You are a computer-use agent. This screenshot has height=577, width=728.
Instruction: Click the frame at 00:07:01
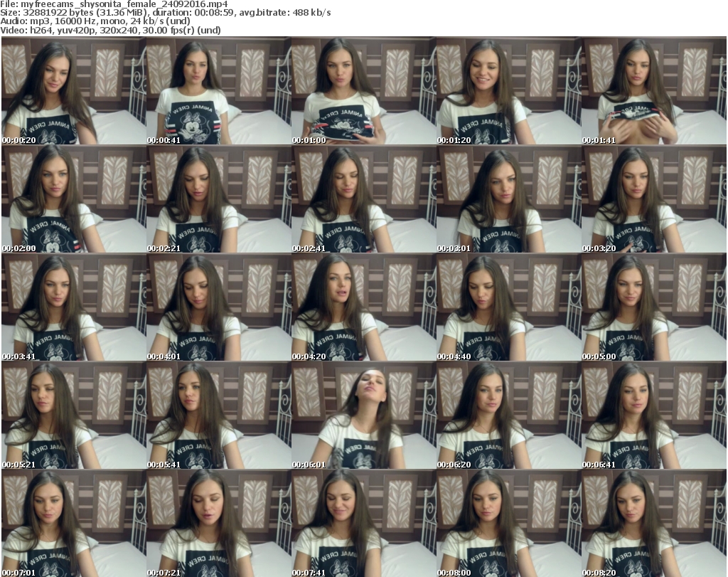pos(74,524)
